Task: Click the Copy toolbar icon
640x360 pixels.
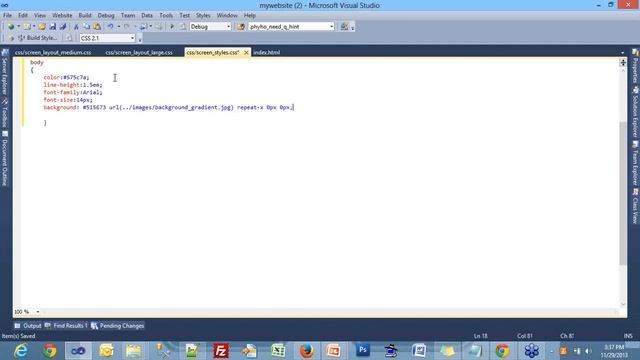Action: click(87, 27)
